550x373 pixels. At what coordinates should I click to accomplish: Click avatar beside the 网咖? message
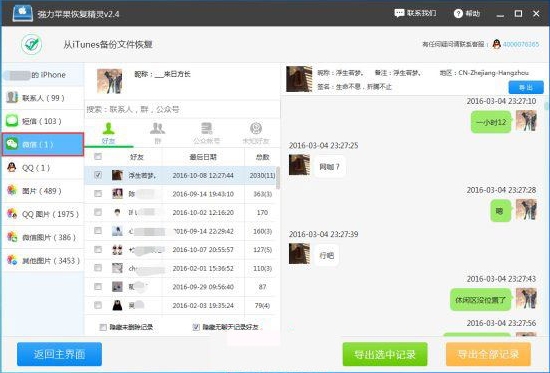(x=299, y=165)
